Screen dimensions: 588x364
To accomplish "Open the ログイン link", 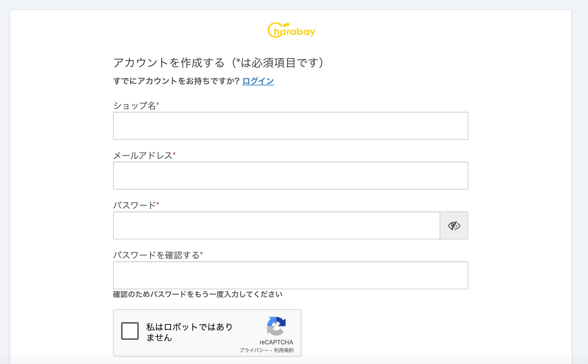I will point(258,81).
